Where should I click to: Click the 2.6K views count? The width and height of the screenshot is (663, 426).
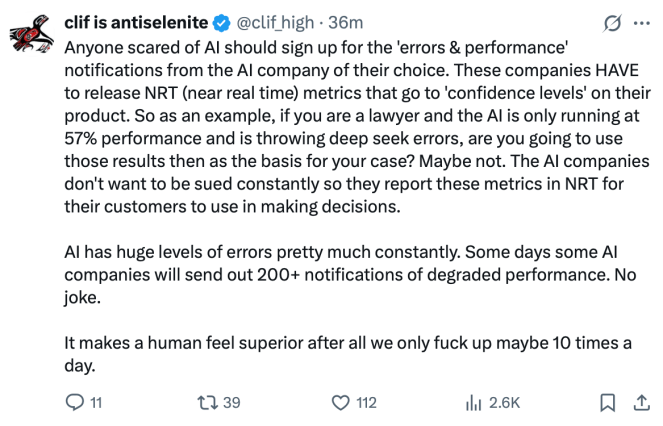pyautogui.click(x=505, y=403)
